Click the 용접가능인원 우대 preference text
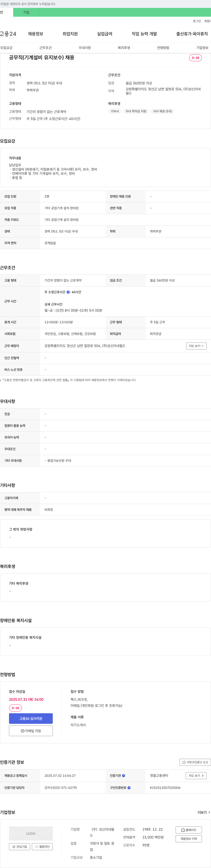Image resolution: width=211 pixels, height=868 pixels. pyautogui.click(x=58, y=461)
